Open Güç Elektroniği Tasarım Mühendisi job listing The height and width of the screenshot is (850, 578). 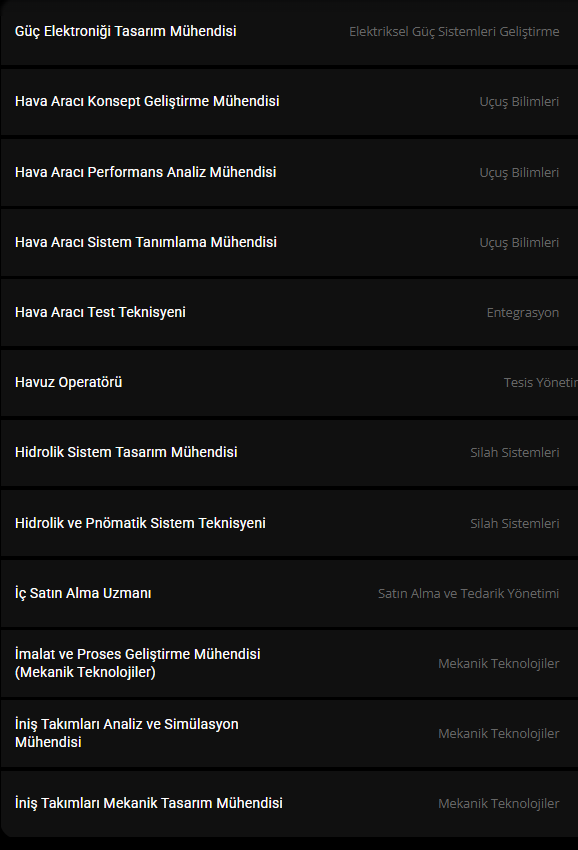(x=289, y=31)
